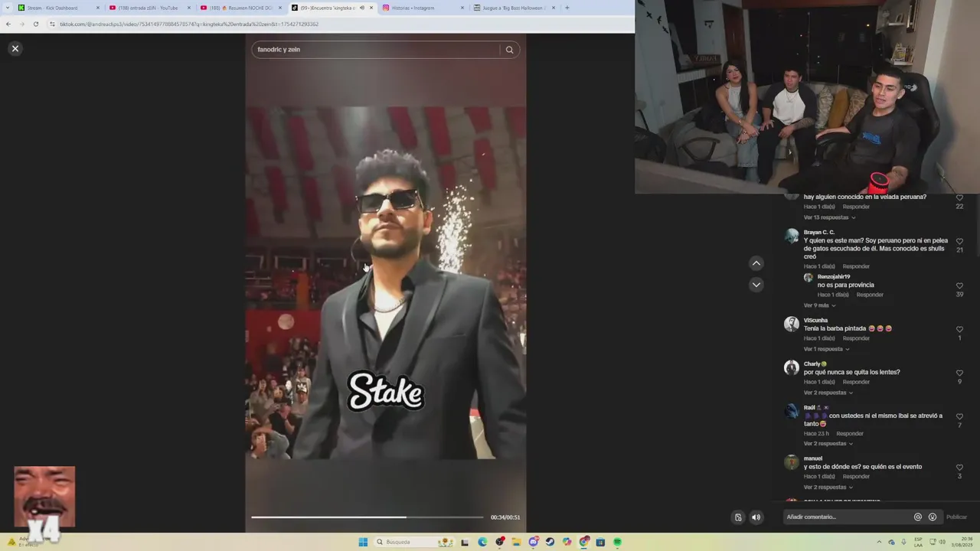This screenshot has height=551, width=980.
Task: Expand 'Ver 1 respuesta' under ViScunha
Action: tap(826, 349)
